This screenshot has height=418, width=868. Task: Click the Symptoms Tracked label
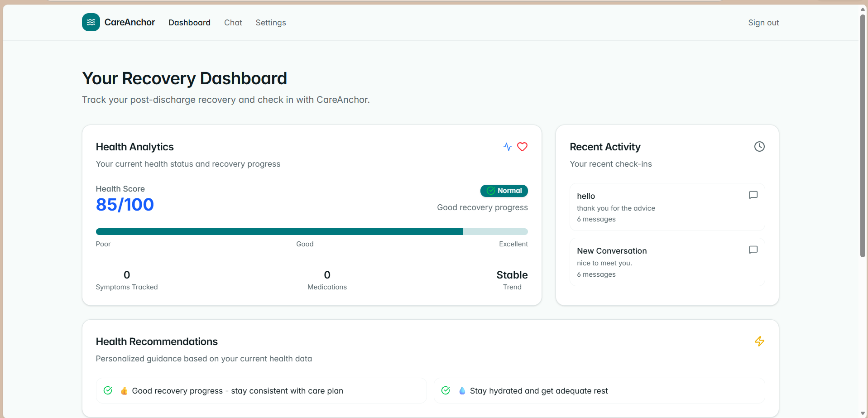point(127,287)
